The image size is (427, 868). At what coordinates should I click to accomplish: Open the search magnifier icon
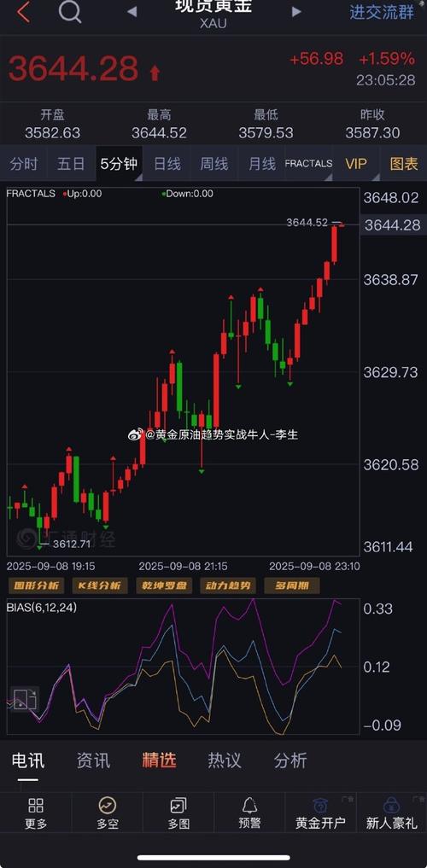(x=70, y=11)
